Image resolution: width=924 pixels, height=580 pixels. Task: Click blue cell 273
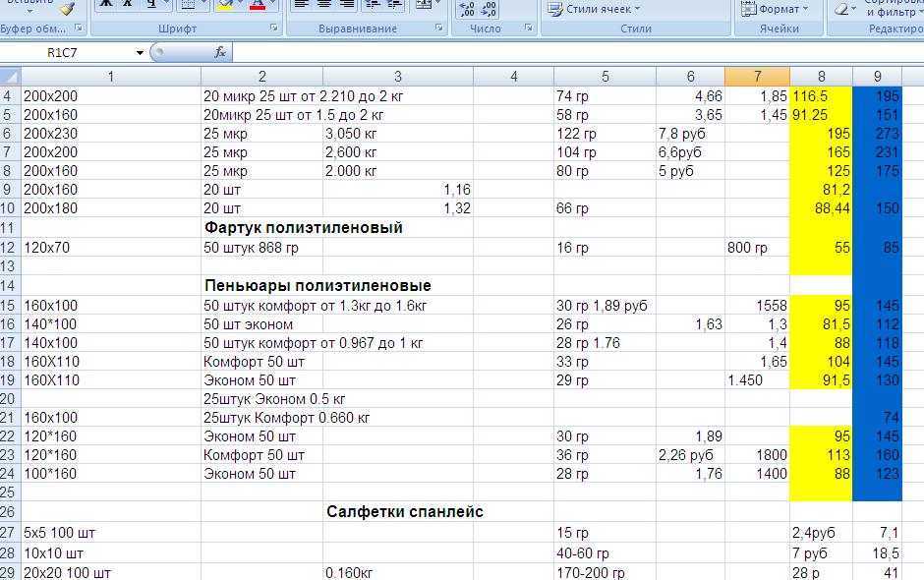[x=878, y=134]
